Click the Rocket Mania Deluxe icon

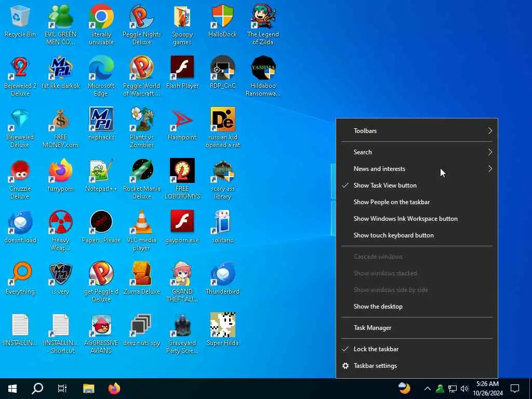141,170
